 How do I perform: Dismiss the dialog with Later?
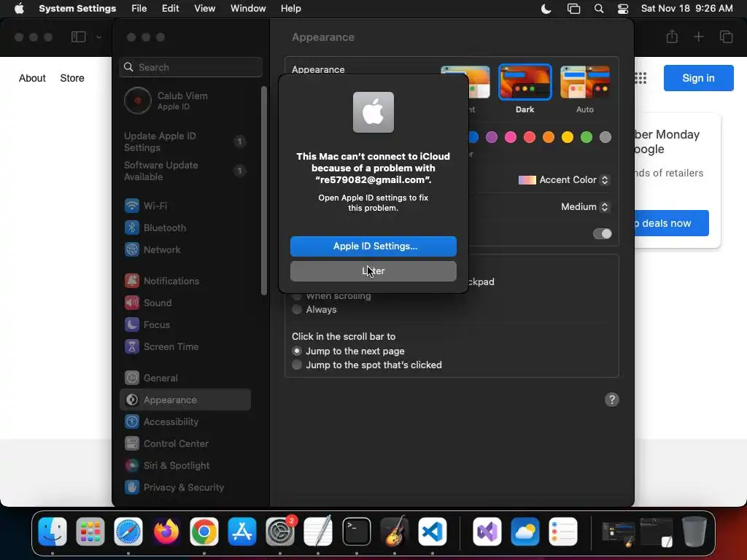tap(373, 271)
